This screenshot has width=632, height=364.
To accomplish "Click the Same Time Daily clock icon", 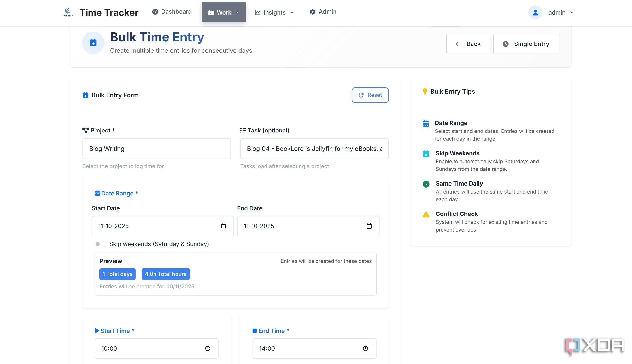I will click(x=426, y=184).
